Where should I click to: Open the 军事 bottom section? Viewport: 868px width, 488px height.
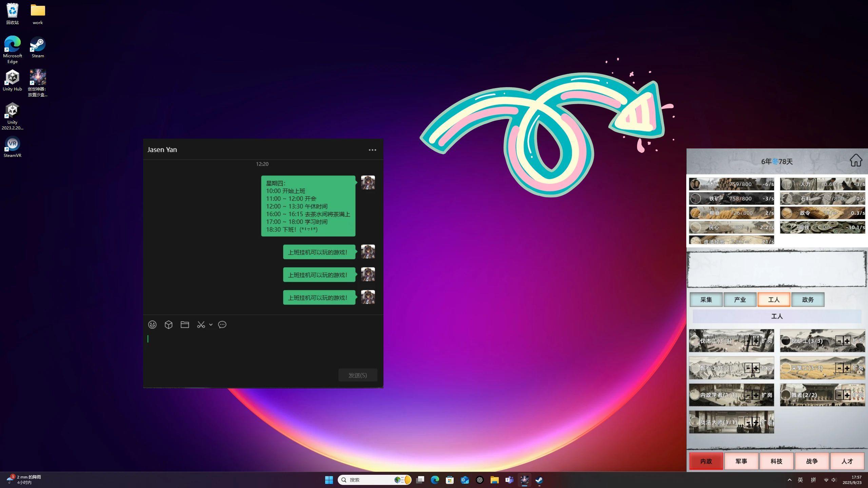tap(741, 461)
